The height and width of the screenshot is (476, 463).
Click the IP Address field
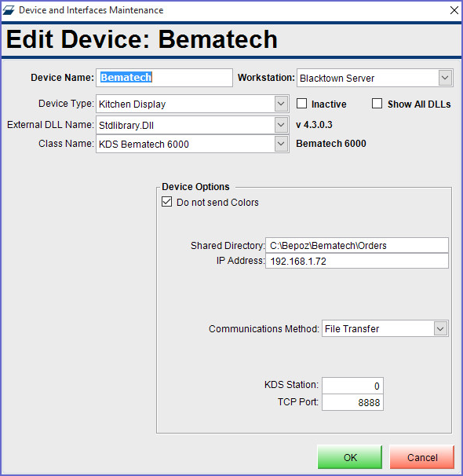(x=357, y=261)
